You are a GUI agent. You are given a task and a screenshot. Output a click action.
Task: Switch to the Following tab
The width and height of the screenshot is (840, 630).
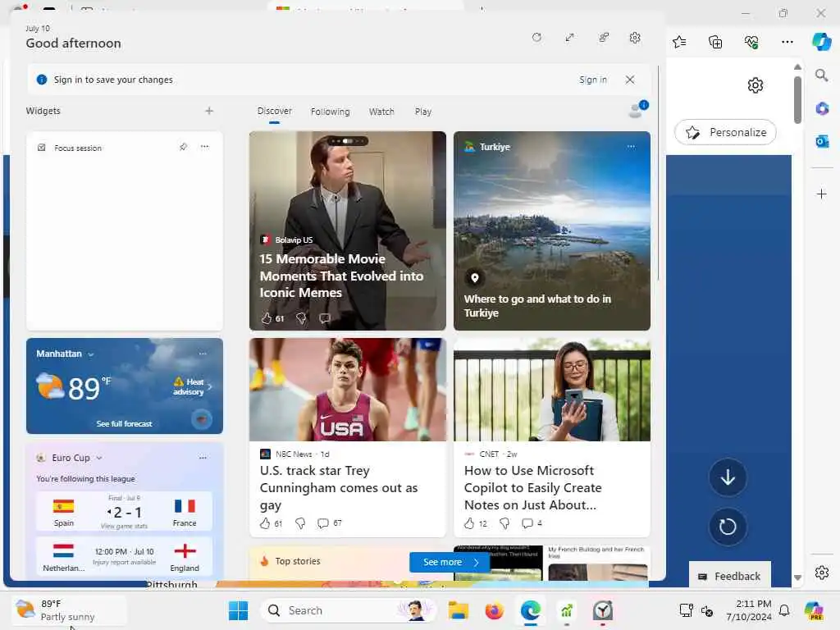tap(330, 112)
